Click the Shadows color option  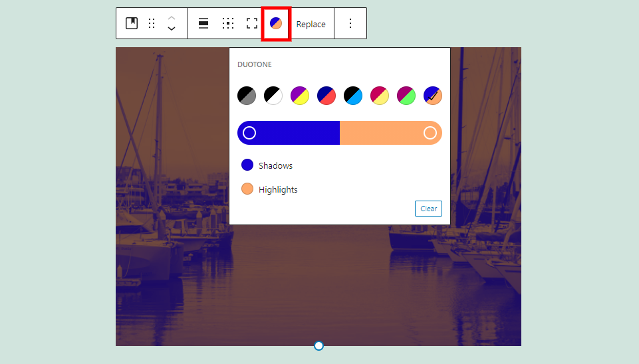267,165
